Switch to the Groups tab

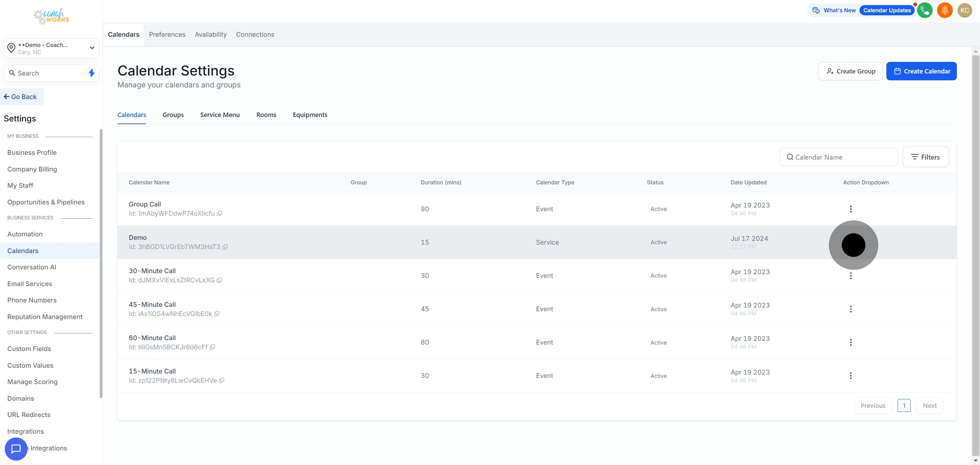173,115
